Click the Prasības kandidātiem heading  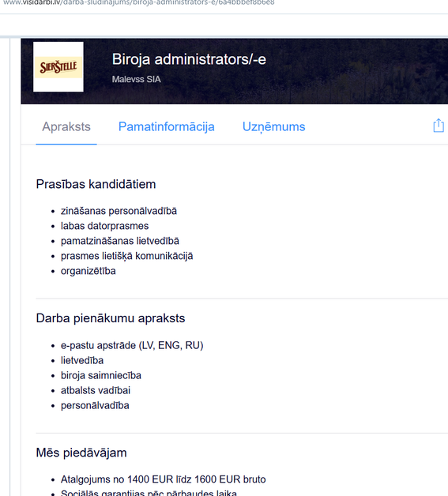[96, 184]
